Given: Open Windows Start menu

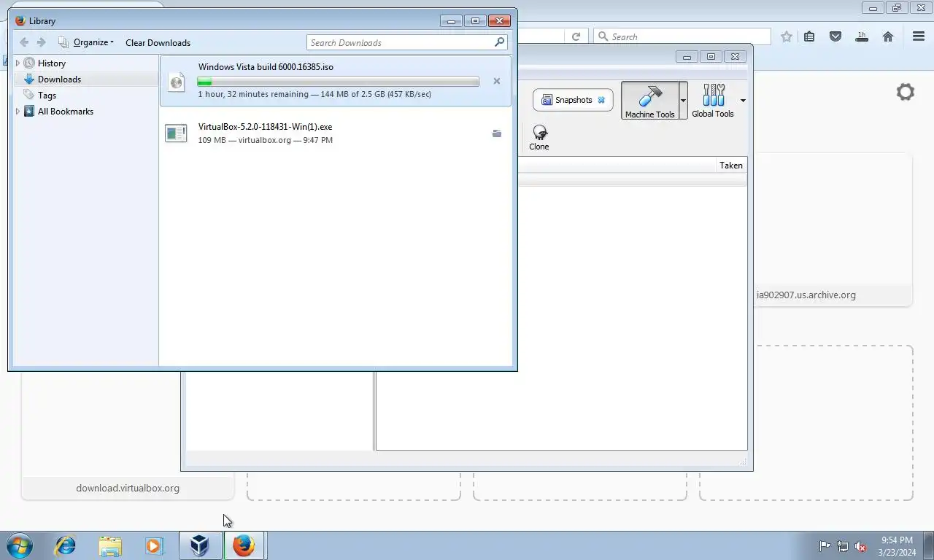Looking at the screenshot, I should (x=20, y=545).
